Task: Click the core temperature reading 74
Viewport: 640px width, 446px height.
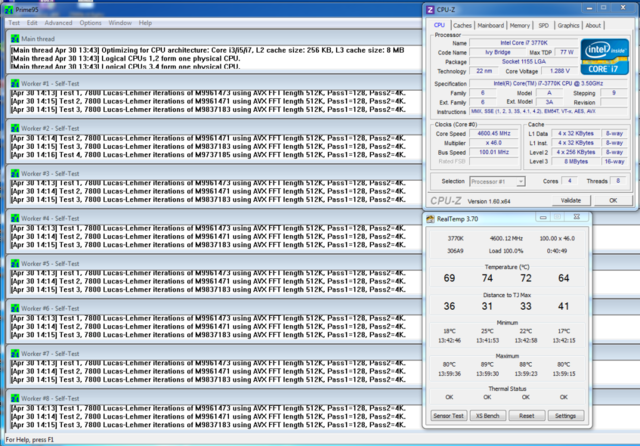Action: coord(487,278)
